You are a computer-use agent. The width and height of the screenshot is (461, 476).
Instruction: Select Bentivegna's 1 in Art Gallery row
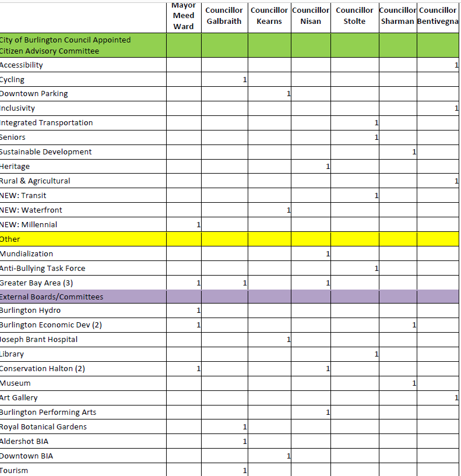coord(456,398)
